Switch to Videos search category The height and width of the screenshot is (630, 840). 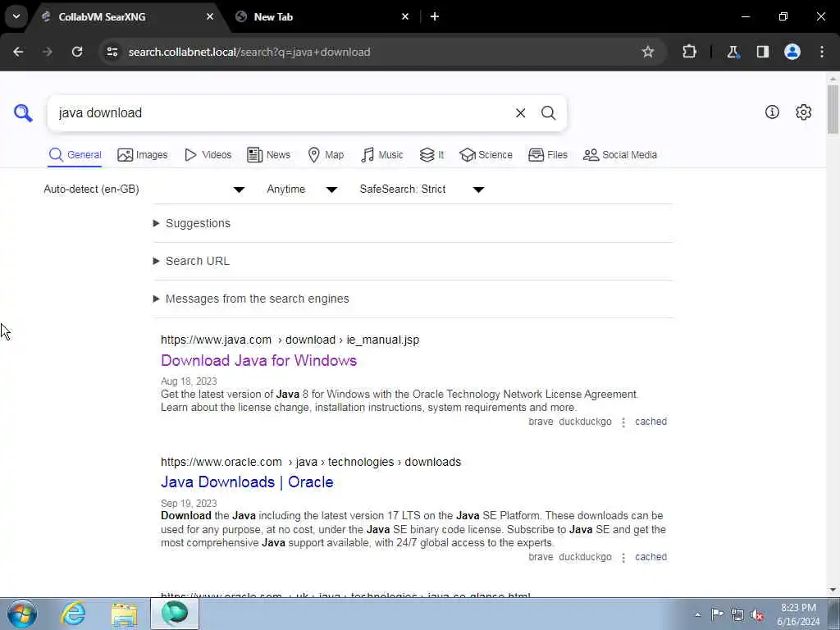click(x=208, y=155)
